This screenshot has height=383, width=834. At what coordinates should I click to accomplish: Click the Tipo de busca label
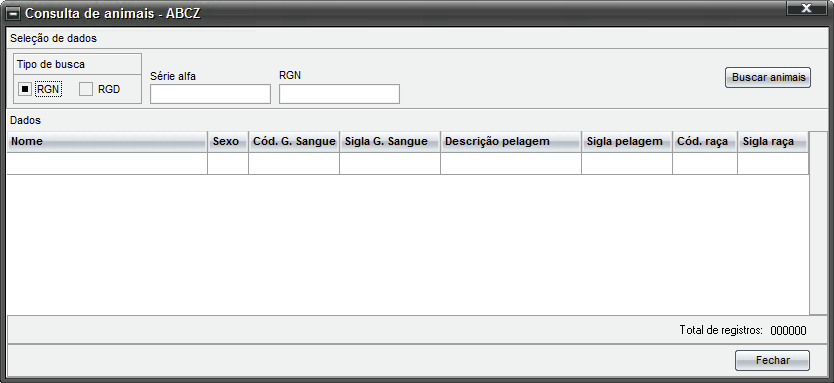[51, 64]
